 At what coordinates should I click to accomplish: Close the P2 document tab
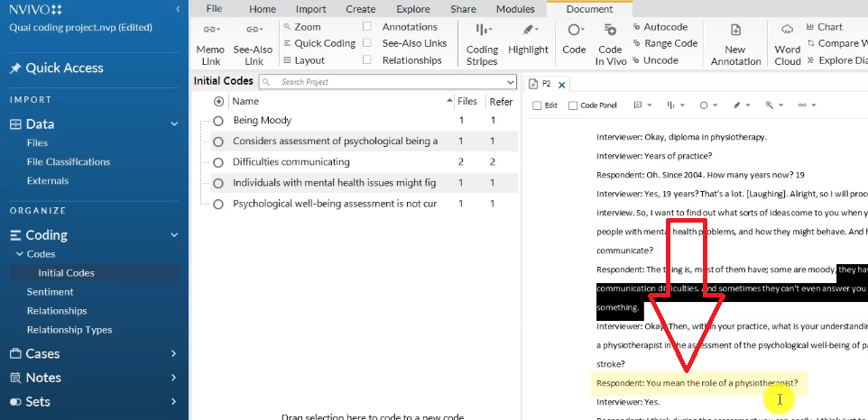coord(561,85)
